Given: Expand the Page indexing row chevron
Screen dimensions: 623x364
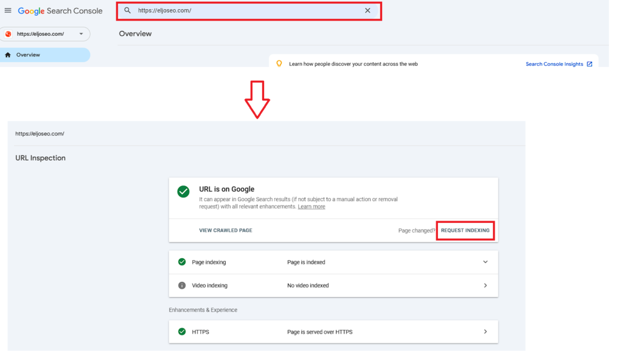Looking at the screenshot, I should pos(485,262).
